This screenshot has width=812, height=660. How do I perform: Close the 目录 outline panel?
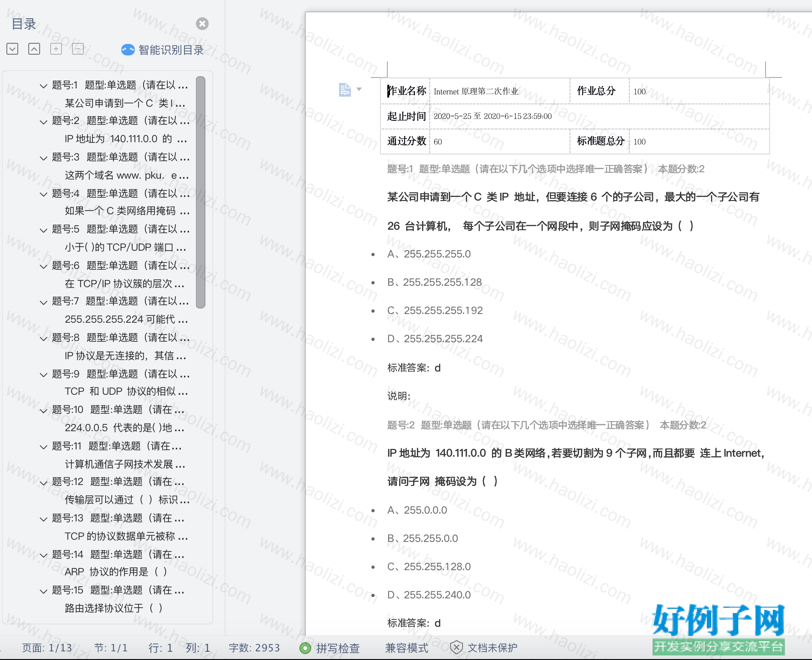pyautogui.click(x=202, y=24)
